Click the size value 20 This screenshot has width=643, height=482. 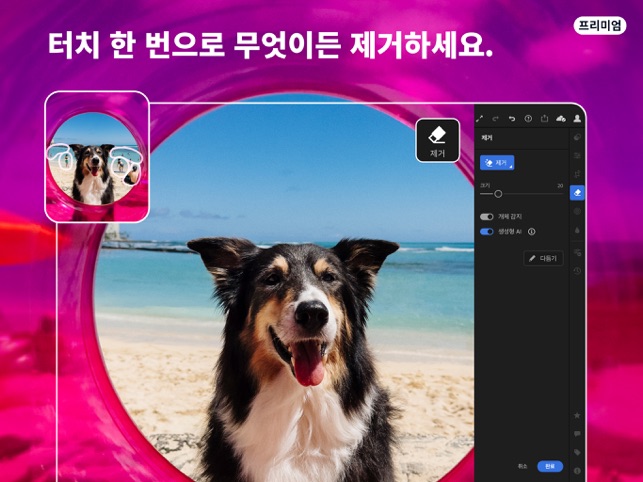560,185
